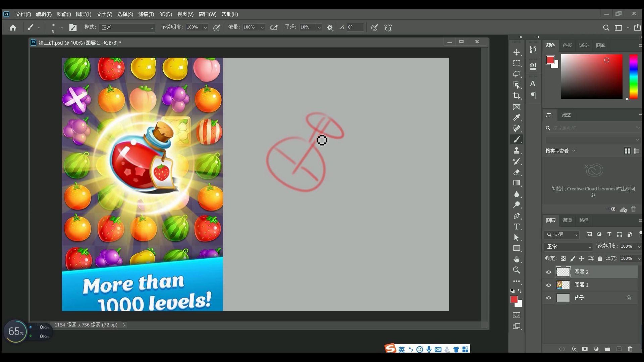644x362 pixels.
Task: Switch to the 调整 tab
Action: (566, 115)
